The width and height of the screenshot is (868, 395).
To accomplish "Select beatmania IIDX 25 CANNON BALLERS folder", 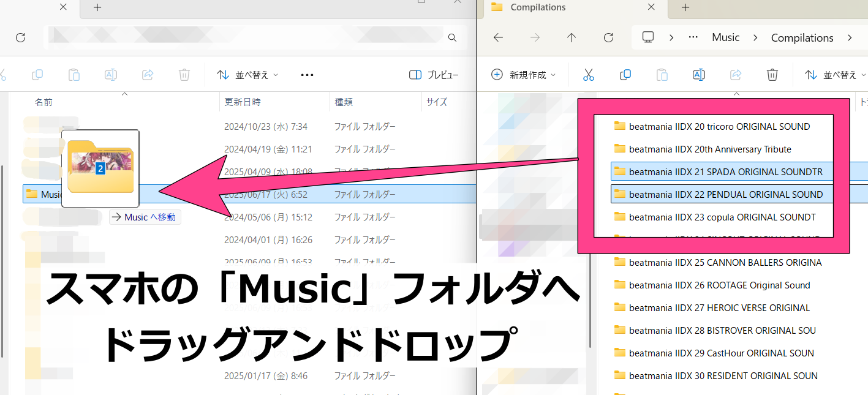I will (718, 262).
